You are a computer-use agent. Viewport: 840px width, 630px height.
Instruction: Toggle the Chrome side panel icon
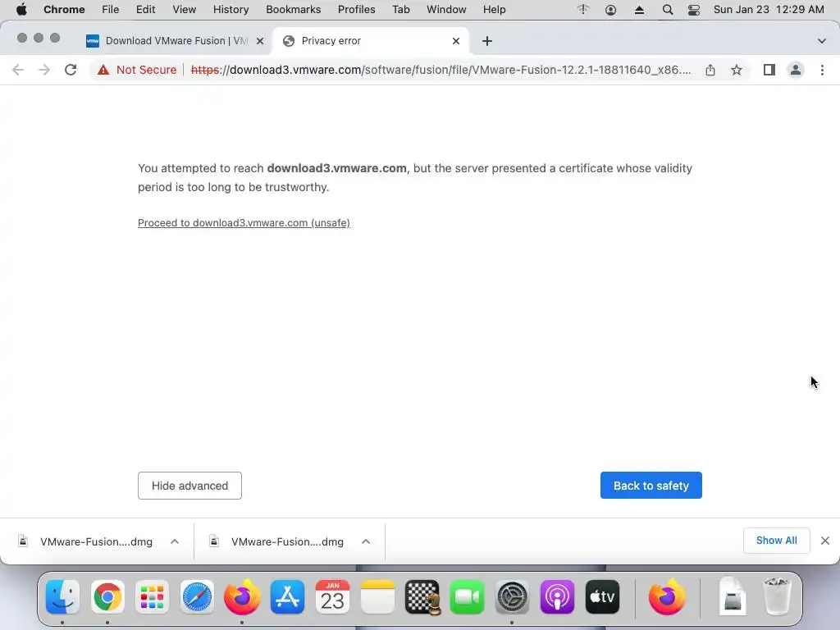(769, 70)
